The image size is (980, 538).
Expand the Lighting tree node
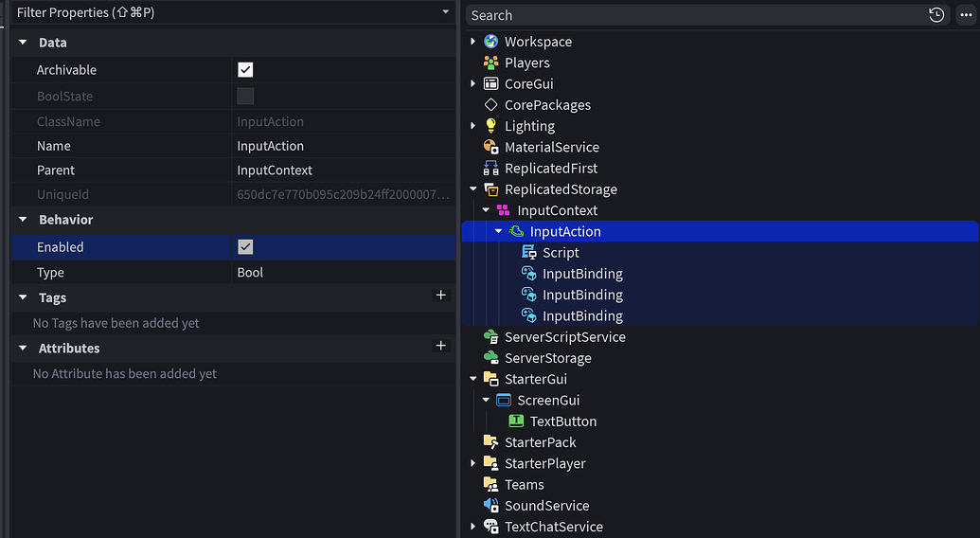pos(473,126)
